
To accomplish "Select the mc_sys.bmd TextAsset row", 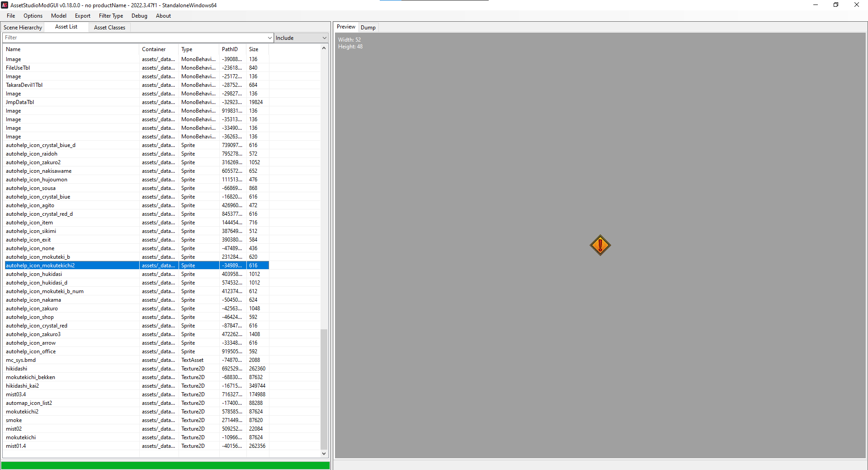I will click(x=137, y=360).
